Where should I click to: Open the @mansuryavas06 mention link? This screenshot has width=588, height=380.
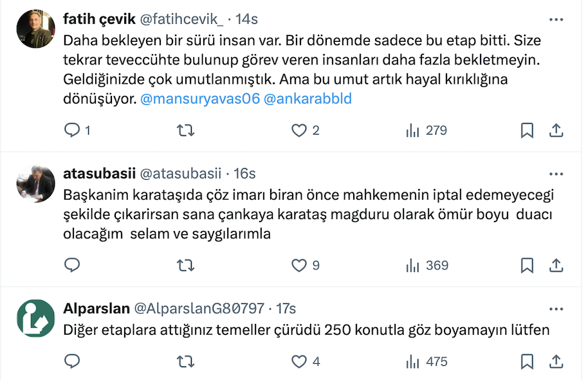(199, 100)
